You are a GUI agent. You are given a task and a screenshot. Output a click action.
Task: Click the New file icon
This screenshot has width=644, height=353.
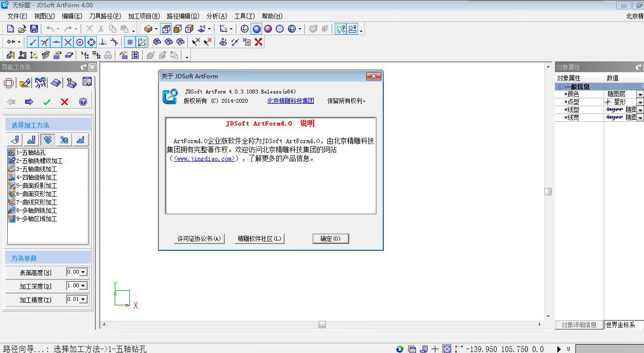click(11, 29)
